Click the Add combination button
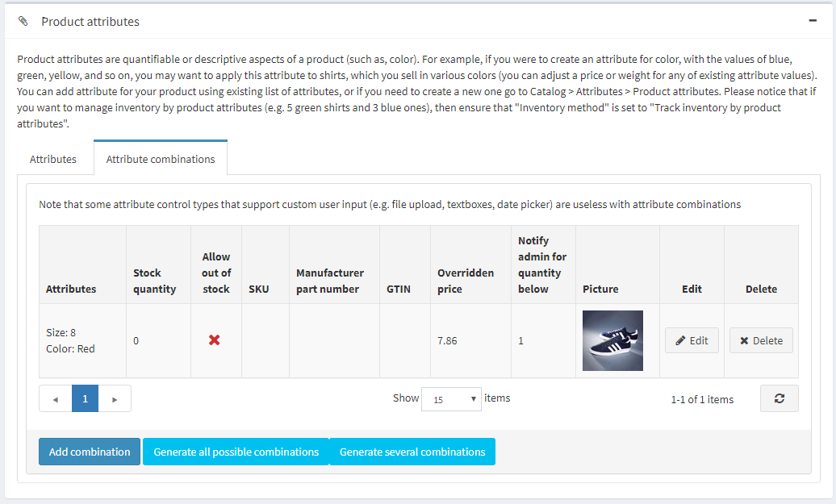Image resolution: width=836 pixels, height=504 pixels. tap(89, 452)
